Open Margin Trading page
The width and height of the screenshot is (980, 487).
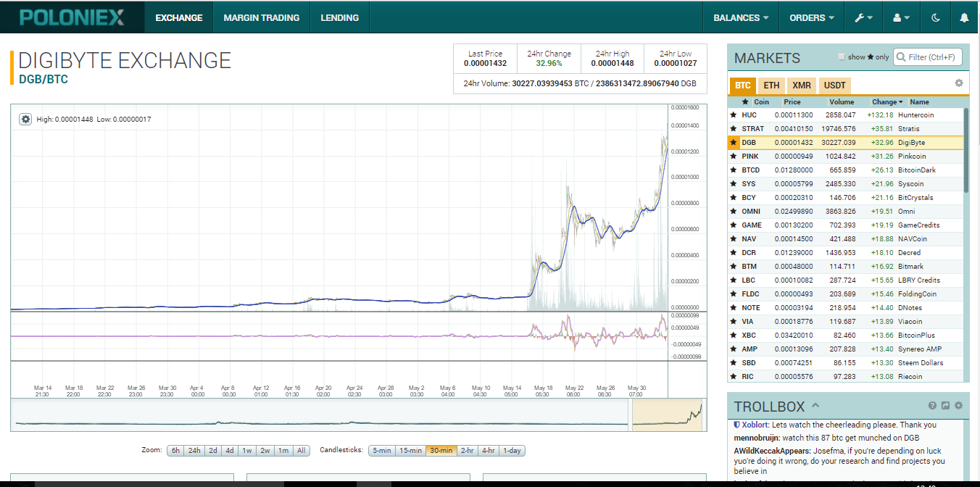(262, 17)
